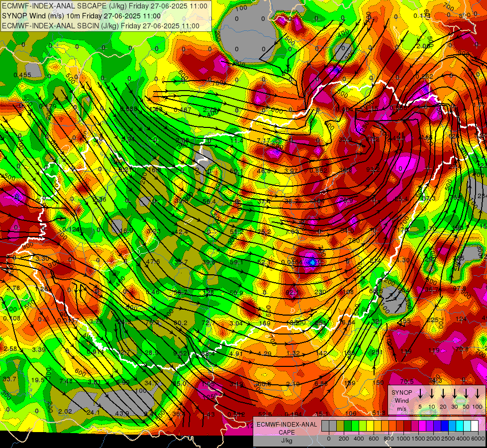Click the '80.2' value on the map
Image resolution: width=487 pixels, height=448 pixels.
(181, 323)
